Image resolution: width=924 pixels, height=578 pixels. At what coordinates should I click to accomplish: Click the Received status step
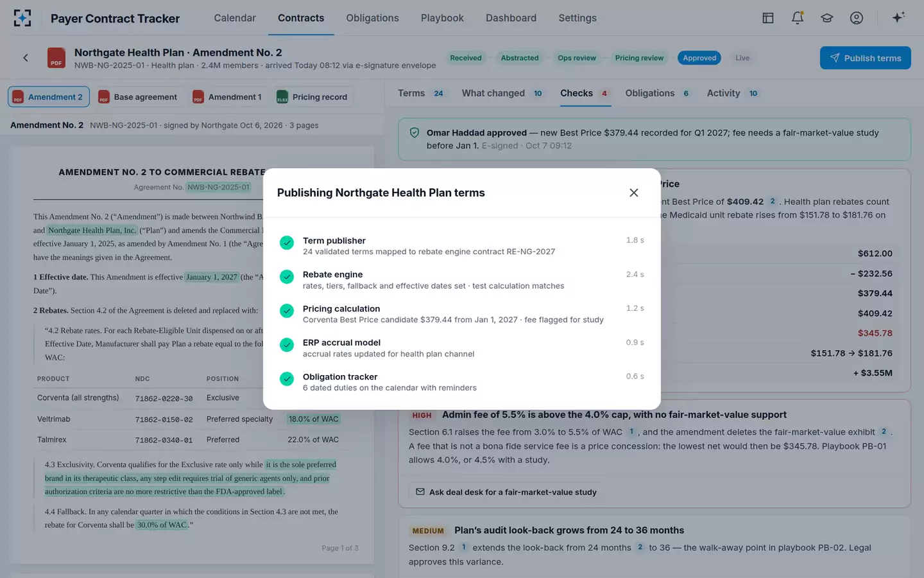pos(466,58)
